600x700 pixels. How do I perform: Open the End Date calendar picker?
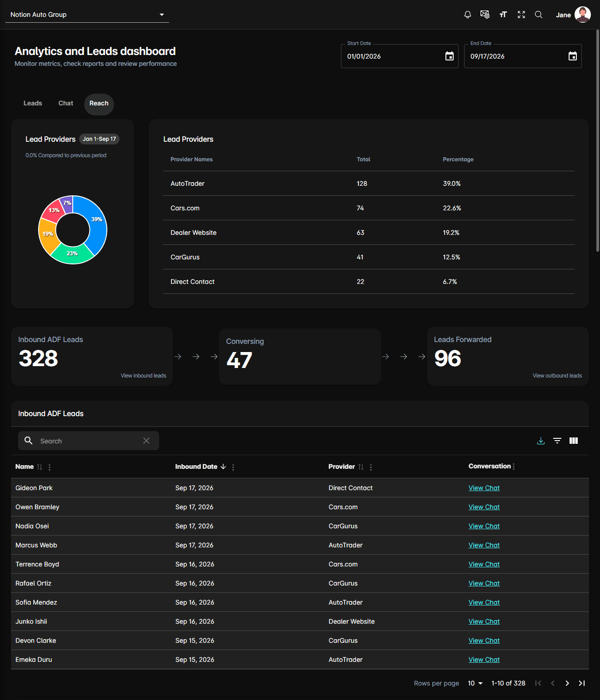tap(572, 56)
